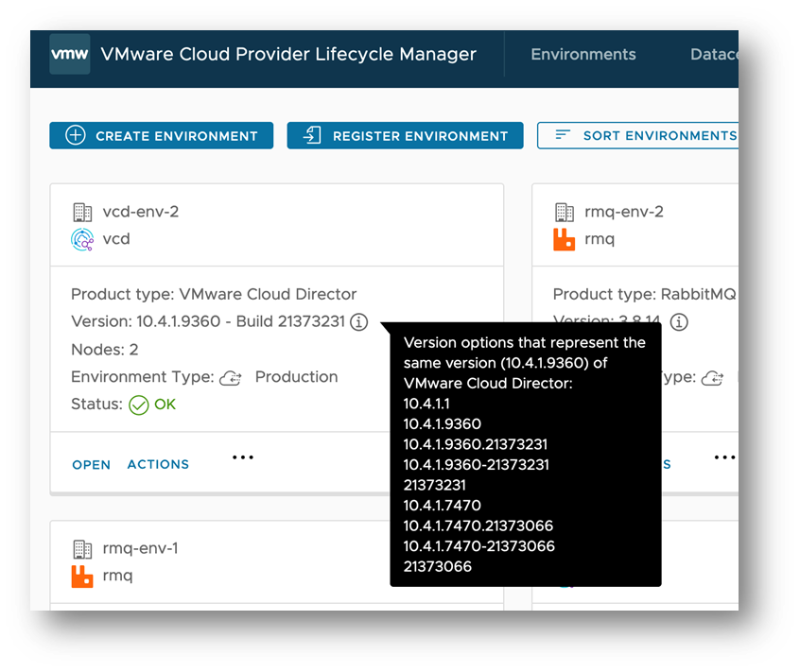Open vcd-env-2 using the OPEN link
This screenshot has width=800, height=672.
[x=92, y=464]
